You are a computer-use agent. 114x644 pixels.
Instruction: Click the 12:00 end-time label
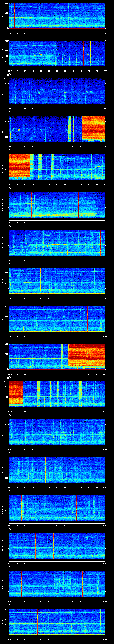pos(105,412)
